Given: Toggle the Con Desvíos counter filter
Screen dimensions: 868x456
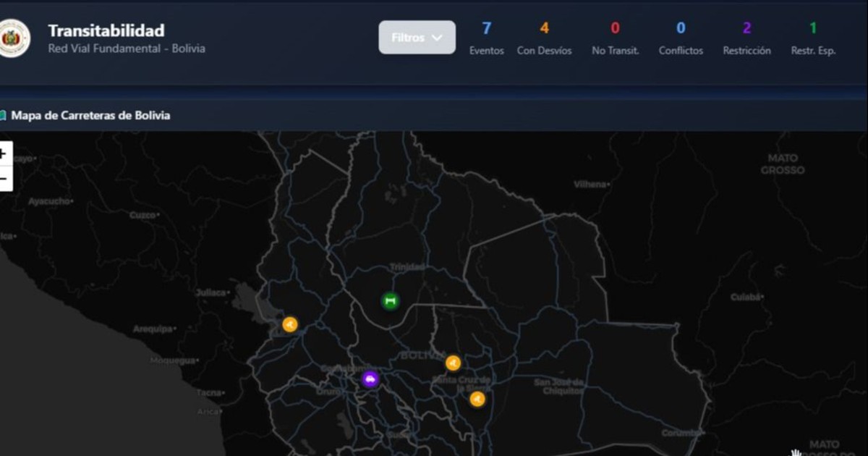Looking at the screenshot, I should [544, 38].
